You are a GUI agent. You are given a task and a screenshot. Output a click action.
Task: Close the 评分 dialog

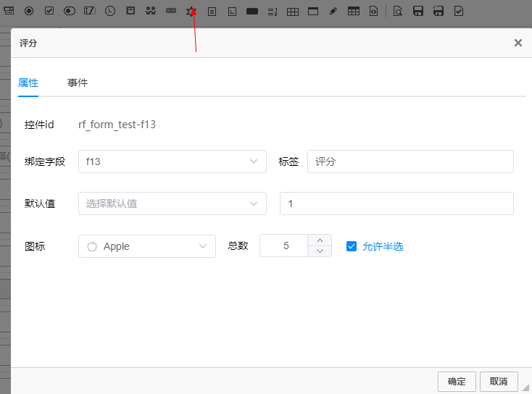[518, 43]
